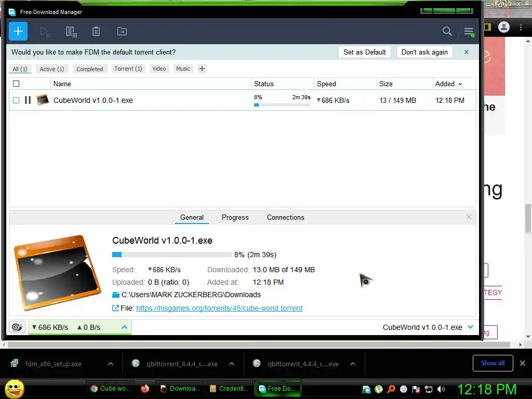Viewport: 532px width, 399px height.
Task: Select the Music filter tab
Action: (183, 69)
